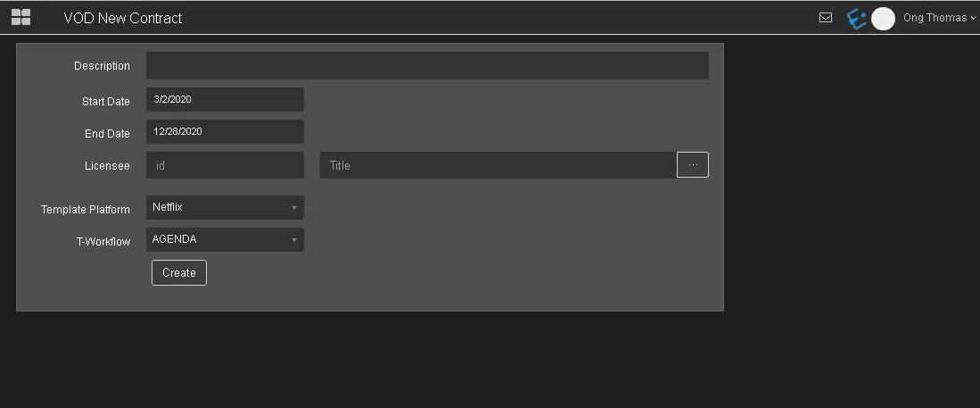Open the app grid menu icon
The height and width of the screenshot is (408, 980).
[x=21, y=17]
